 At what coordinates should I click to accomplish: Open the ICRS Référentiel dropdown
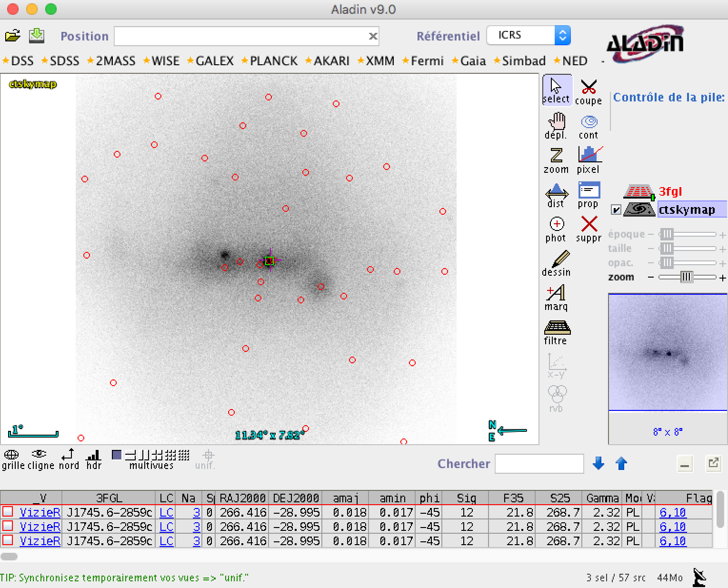tap(528, 35)
